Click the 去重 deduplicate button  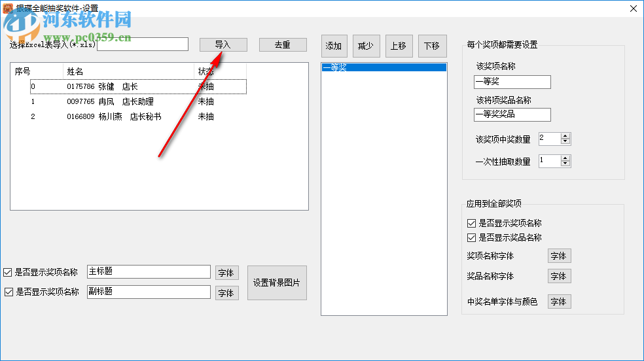click(x=283, y=44)
